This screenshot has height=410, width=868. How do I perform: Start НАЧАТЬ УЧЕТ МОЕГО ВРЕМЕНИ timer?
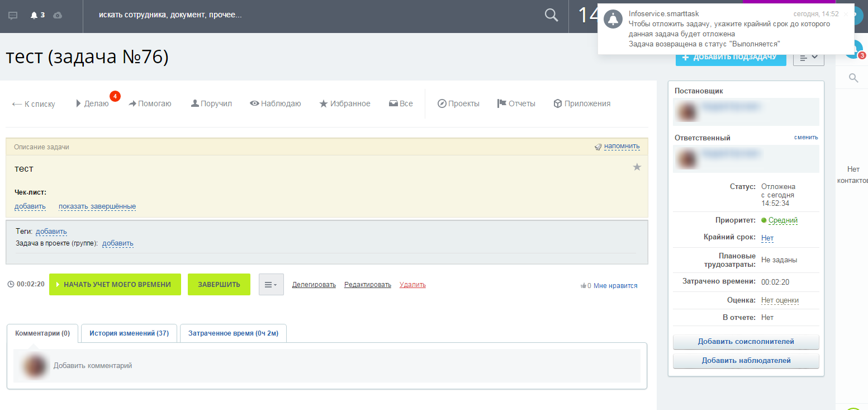[x=115, y=284]
